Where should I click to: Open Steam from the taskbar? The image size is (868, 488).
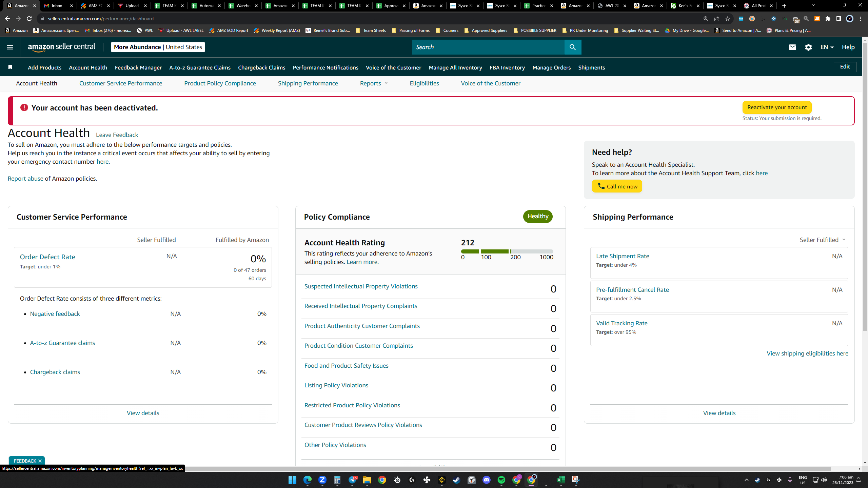[456, 480]
